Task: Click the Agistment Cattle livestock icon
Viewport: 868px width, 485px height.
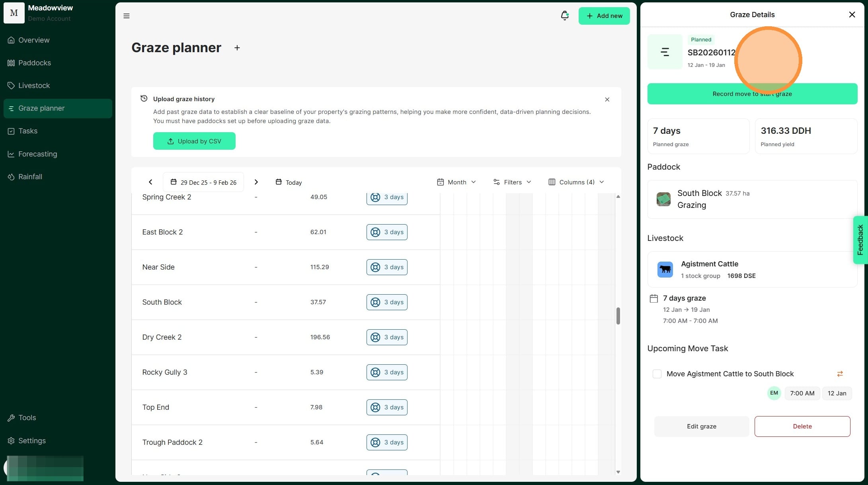Action: [665, 270]
